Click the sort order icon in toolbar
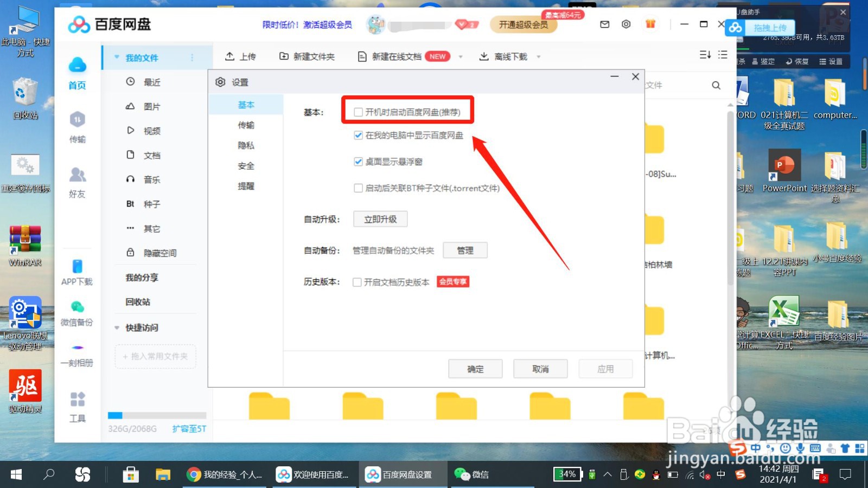 point(705,55)
